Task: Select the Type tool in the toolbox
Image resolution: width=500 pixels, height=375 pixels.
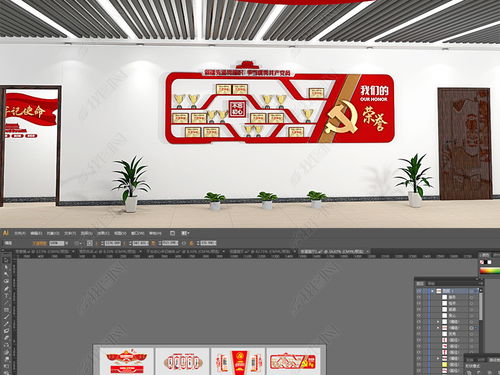Action: click(x=6, y=296)
